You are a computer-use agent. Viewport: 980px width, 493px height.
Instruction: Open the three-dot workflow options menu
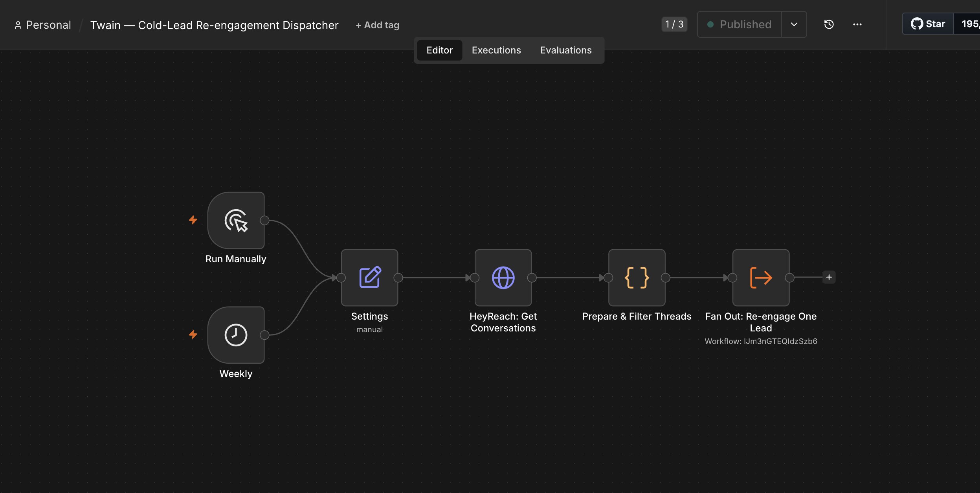[x=857, y=24]
